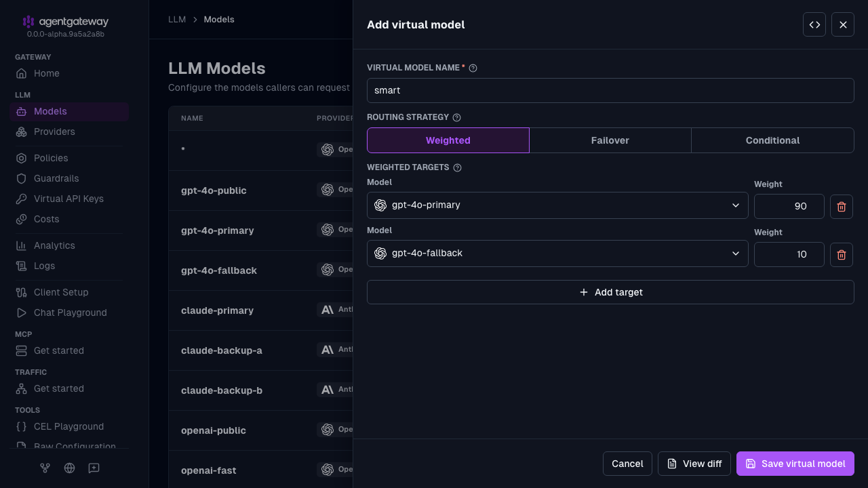Click the Chat Playground play icon

[x=21, y=312]
